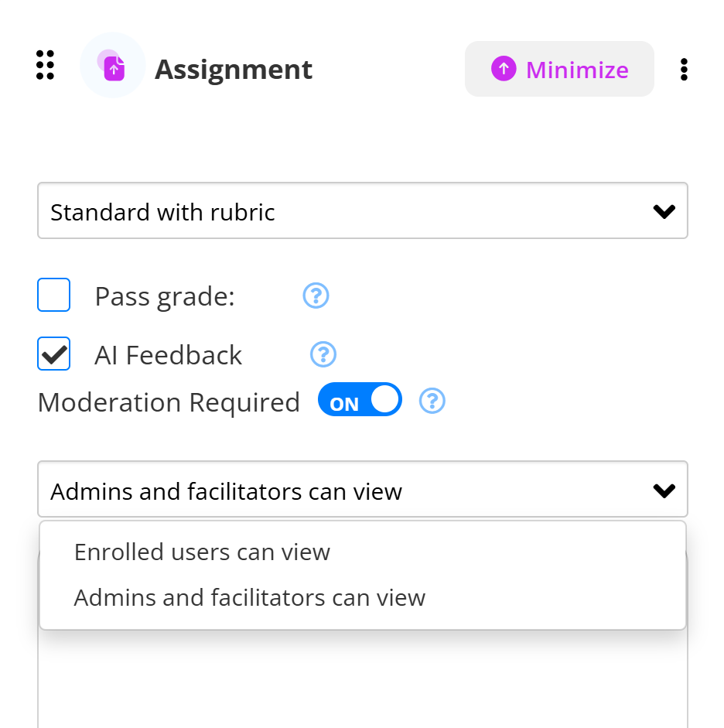The width and height of the screenshot is (724, 728).
Task: Click the AI Feedback label text
Action: point(169,355)
